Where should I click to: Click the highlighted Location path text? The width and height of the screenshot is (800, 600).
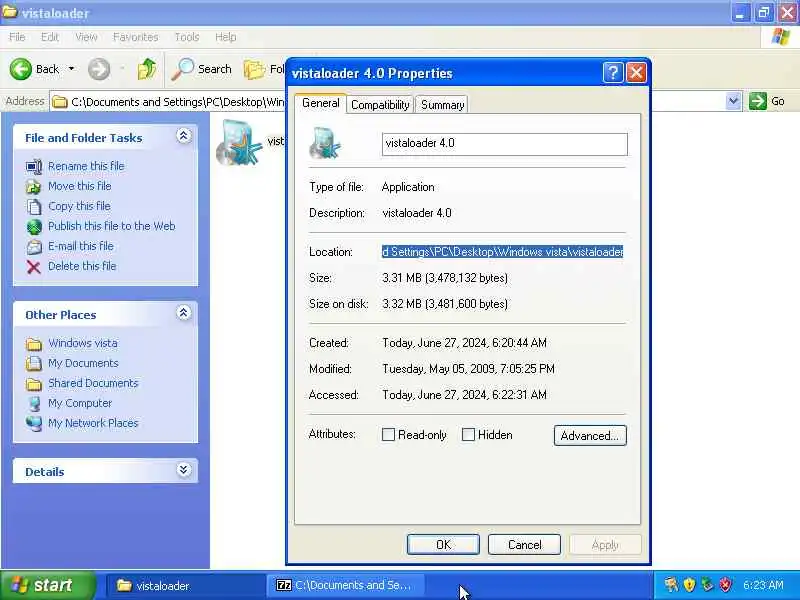[503, 252]
